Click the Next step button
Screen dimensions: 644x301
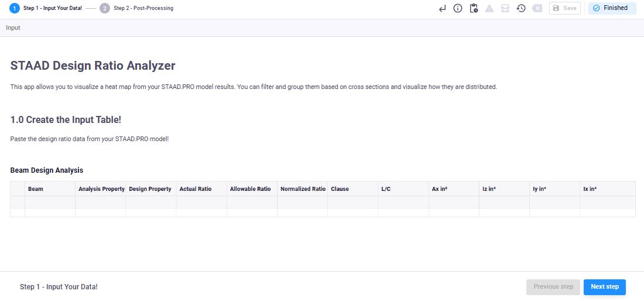(605, 287)
